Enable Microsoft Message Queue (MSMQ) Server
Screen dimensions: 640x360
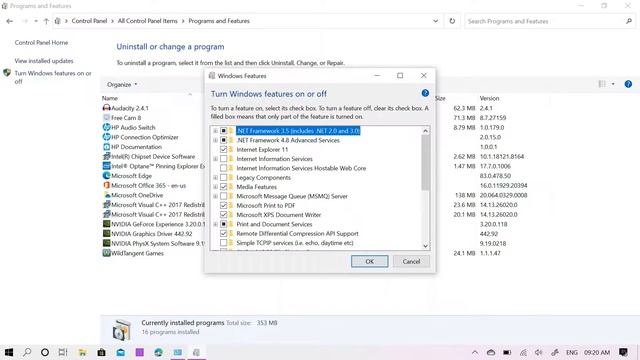[x=223, y=196]
